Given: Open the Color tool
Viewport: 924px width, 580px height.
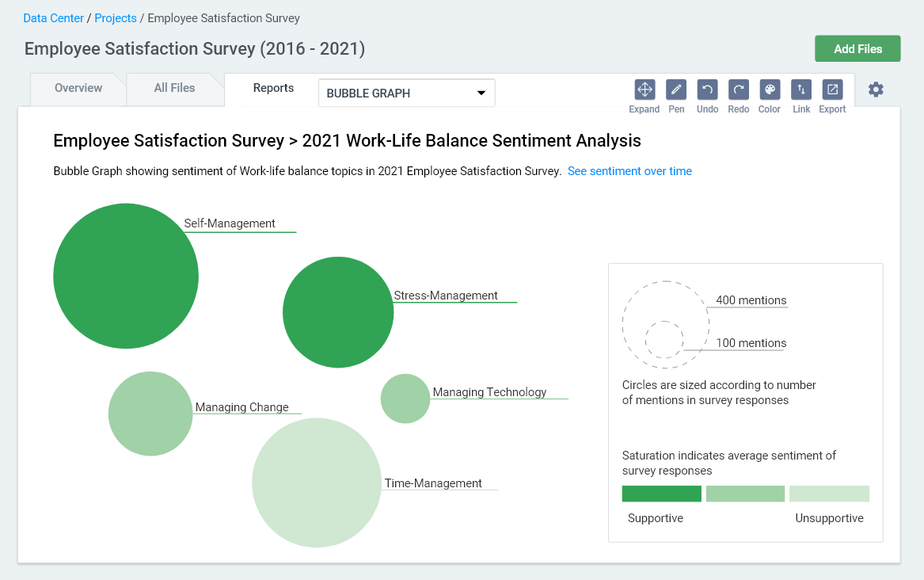Looking at the screenshot, I should (769, 89).
